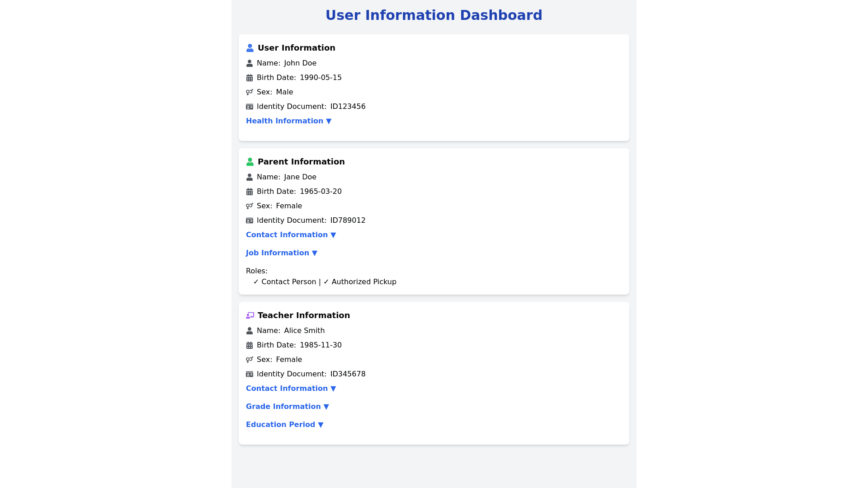Click the blue User Information header icon

click(250, 48)
